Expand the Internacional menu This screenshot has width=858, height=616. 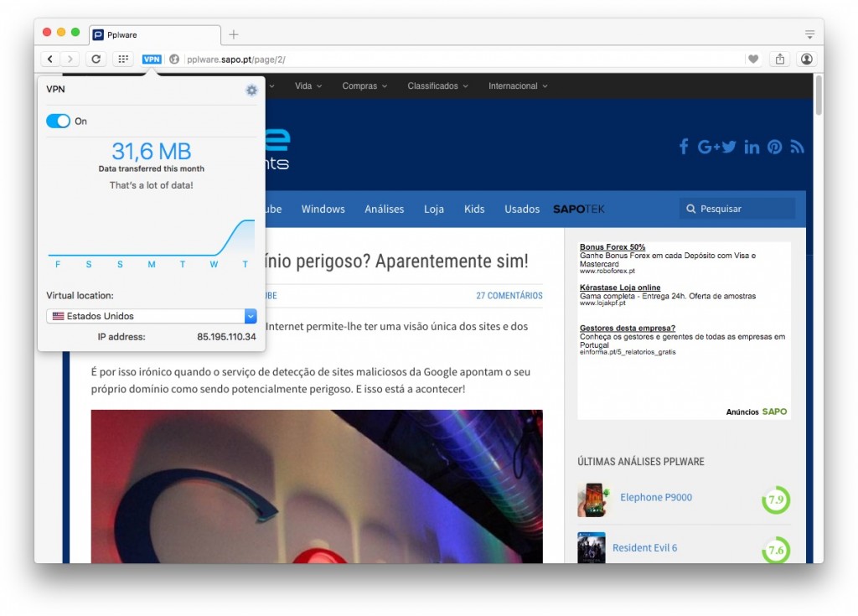[518, 86]
